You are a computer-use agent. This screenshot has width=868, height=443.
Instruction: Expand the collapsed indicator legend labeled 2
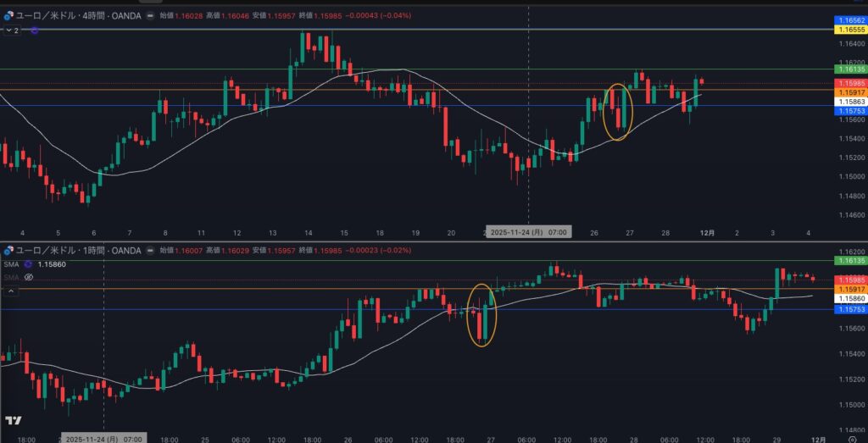click(12, 30)
